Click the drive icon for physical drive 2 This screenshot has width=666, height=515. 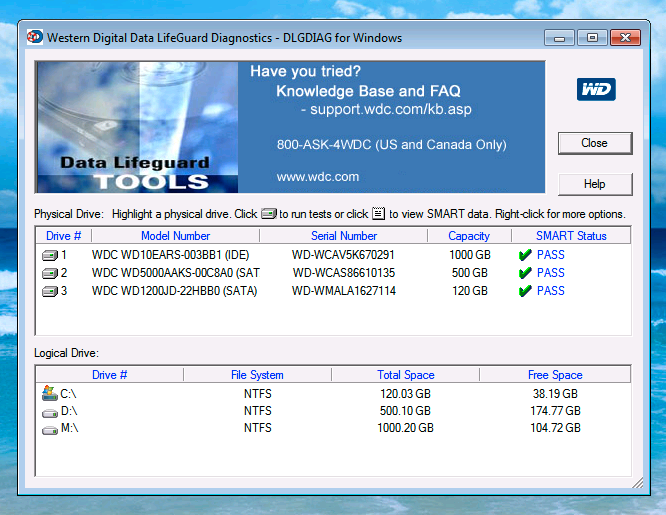tap(50, 273)
